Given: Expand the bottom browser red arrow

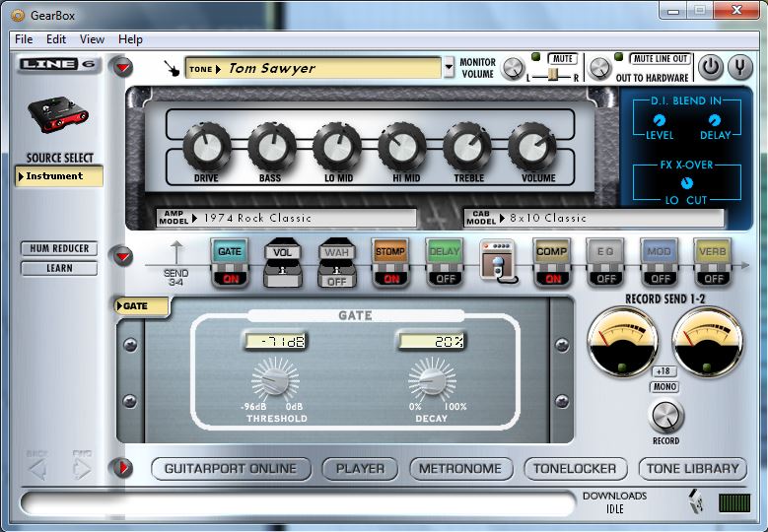Looking at the screenshot, I should [x=123, y=468].
